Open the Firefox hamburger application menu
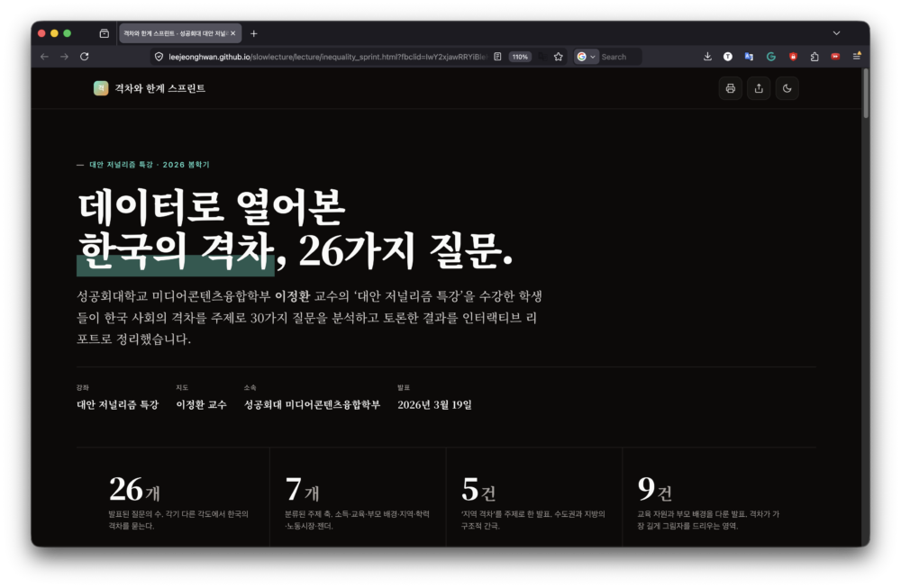This screenshot has width=901, height=588. (x=857, y=57)
